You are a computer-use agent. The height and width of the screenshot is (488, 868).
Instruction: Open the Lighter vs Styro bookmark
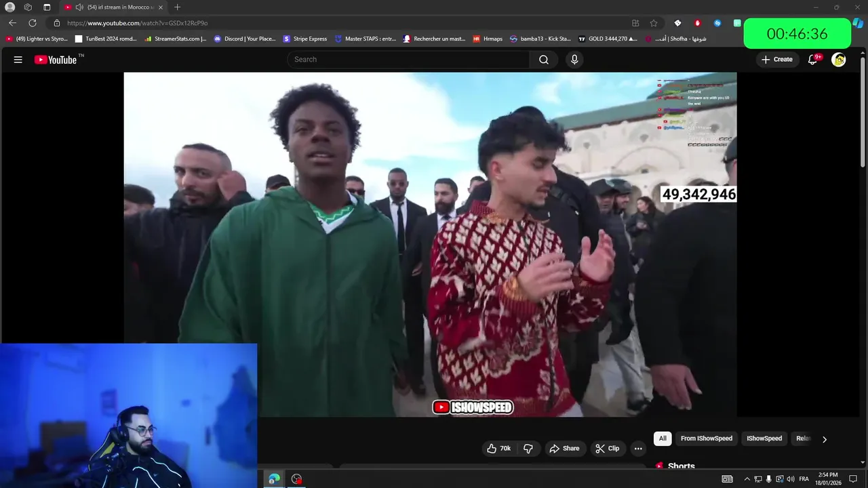click(37, 39)
